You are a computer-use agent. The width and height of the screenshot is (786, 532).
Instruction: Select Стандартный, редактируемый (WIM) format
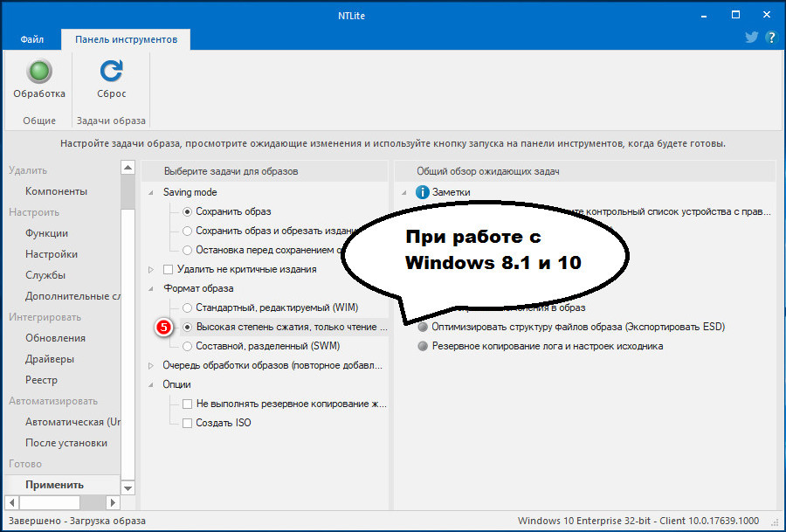pyautogui.click(x=187, y=307)
